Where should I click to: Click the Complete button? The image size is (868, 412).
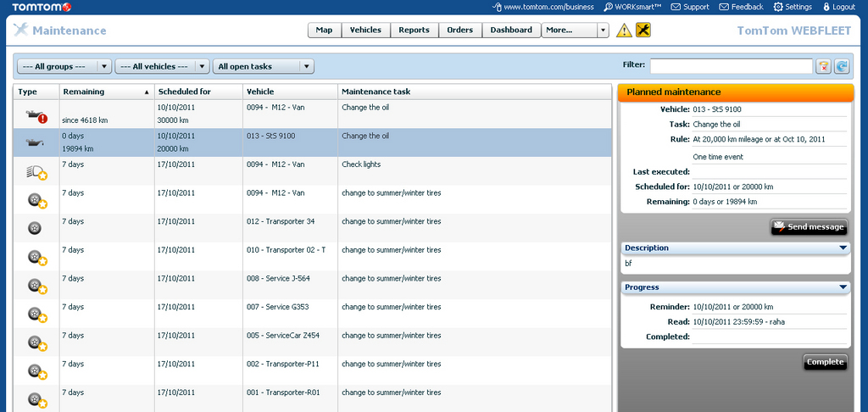826,362
